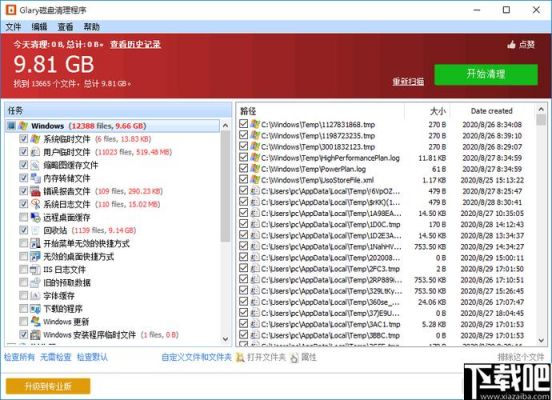Click the file icon of 1127831868.tmp
Image resolution: width=552 pixels, height=400 pixels.
255,124
